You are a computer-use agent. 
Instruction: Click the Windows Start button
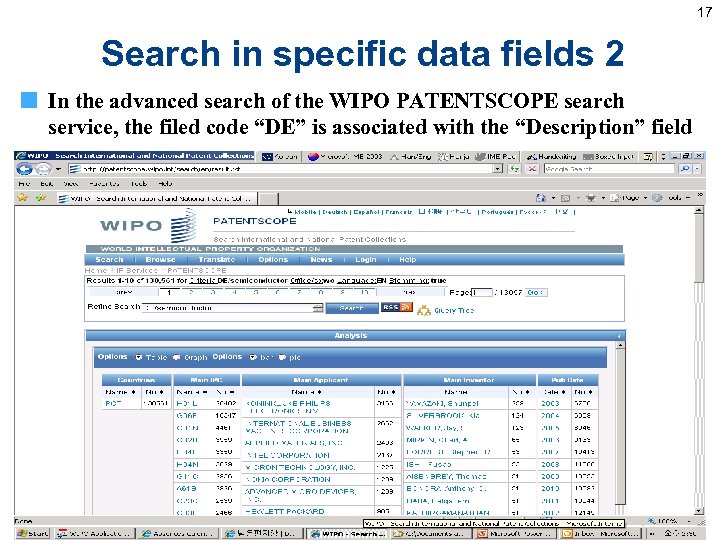33,533
